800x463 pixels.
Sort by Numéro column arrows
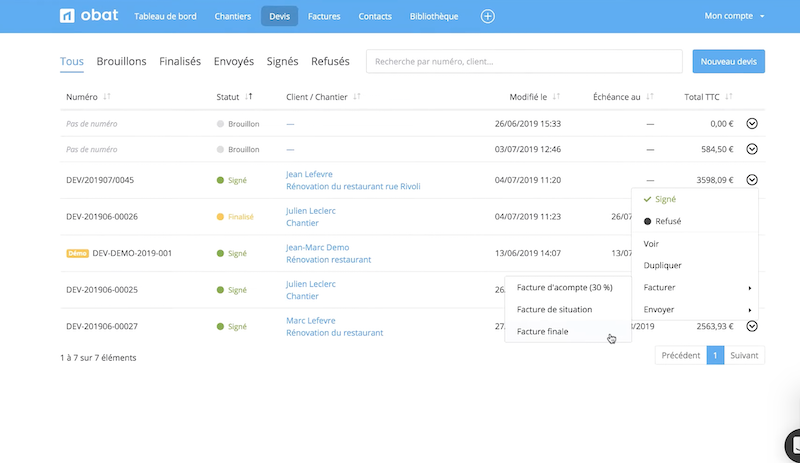click(107, 96)
